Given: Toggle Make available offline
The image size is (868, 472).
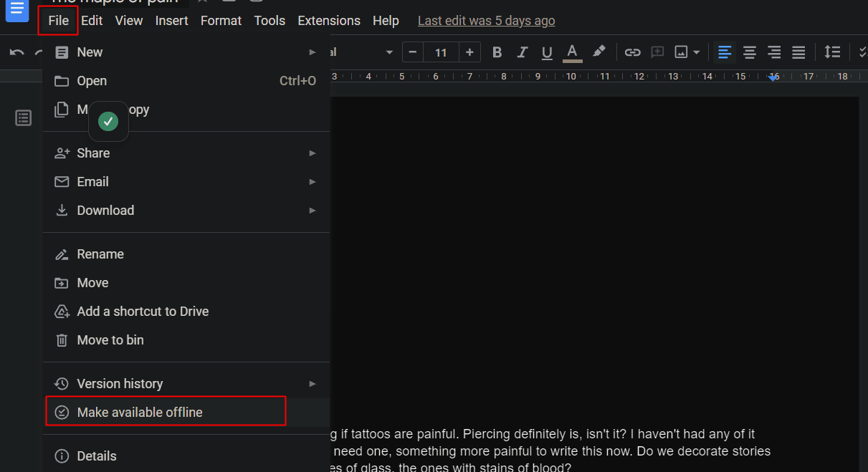Looking at the screenshot, I should (x=186, y=413).
